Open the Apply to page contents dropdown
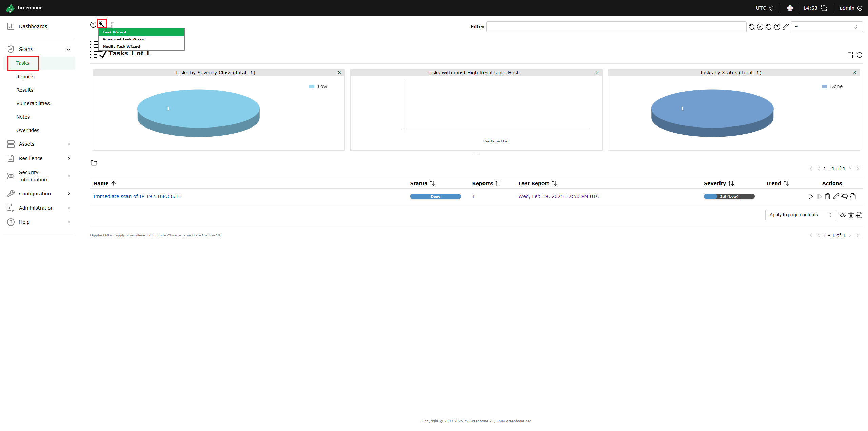The image size is (868, 431). (x=801, y=215)
